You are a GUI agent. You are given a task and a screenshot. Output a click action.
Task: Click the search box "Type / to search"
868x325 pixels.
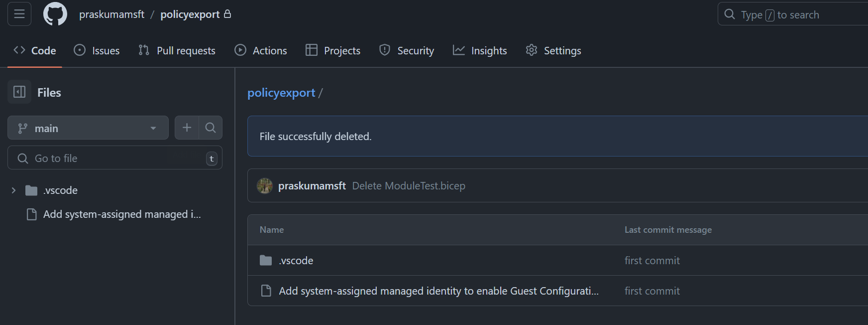click(x=792, y=14)
